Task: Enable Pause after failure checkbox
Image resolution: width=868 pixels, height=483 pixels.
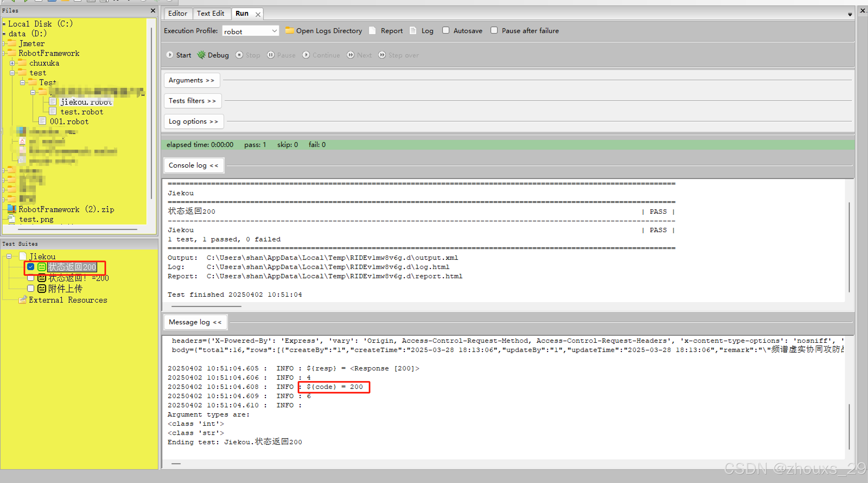Action: click(494, 31)
